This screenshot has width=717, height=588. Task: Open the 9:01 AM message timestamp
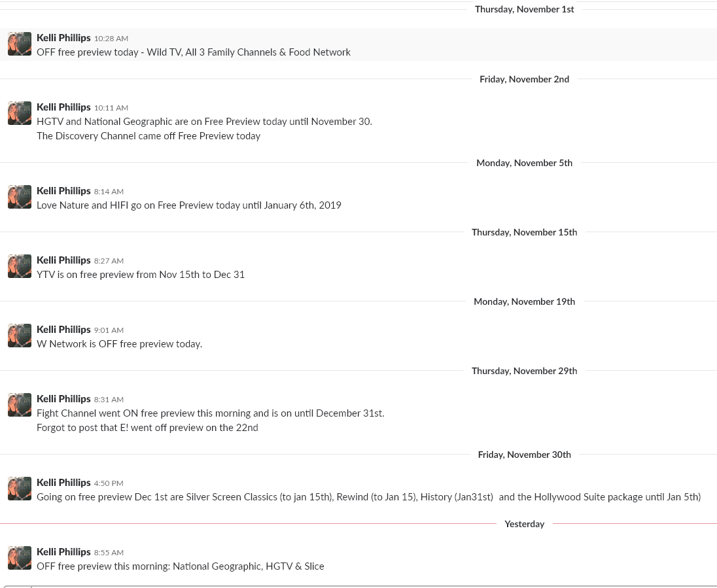click(x=109, y=330)
